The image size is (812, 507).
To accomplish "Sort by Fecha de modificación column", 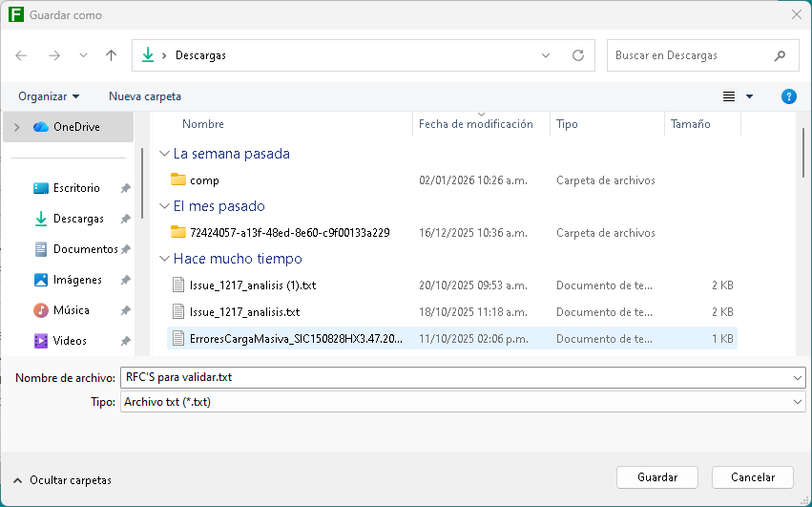I will click(x=475, y=125).
